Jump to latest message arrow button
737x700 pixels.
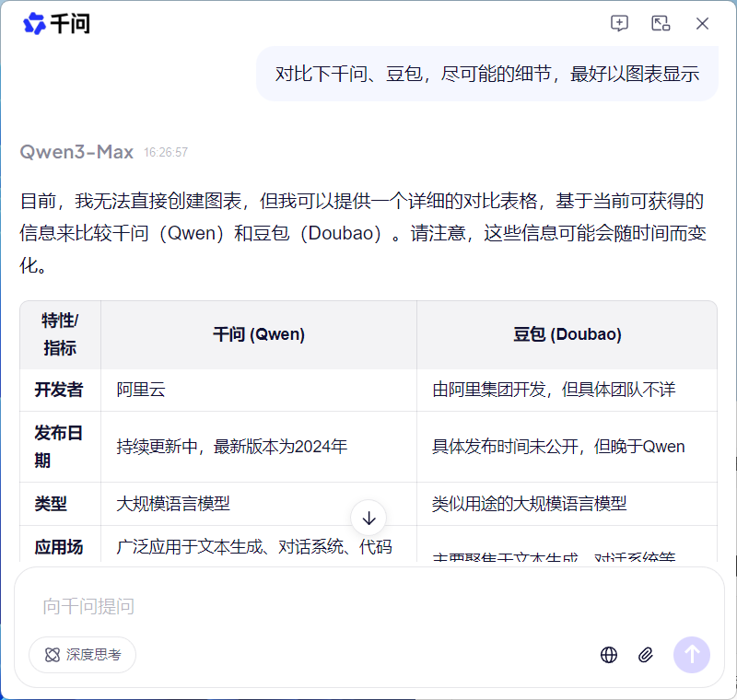pos(369,519)
